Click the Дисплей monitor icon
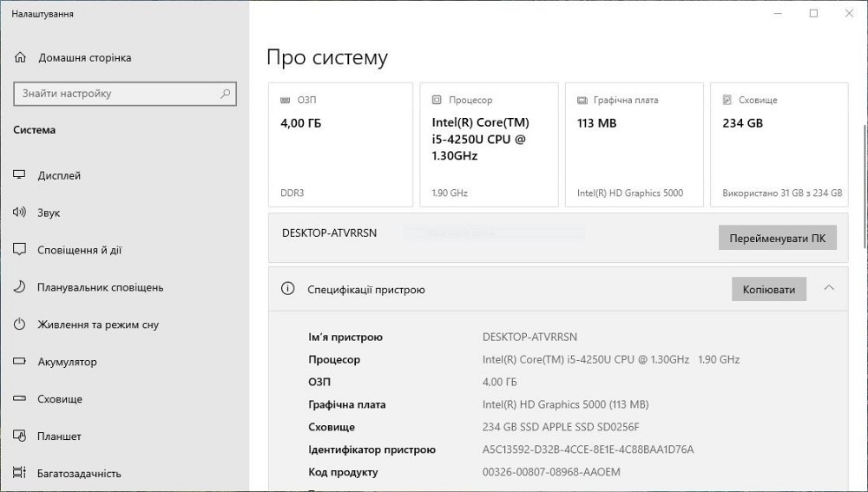868x492 pixels. [19, 175]
